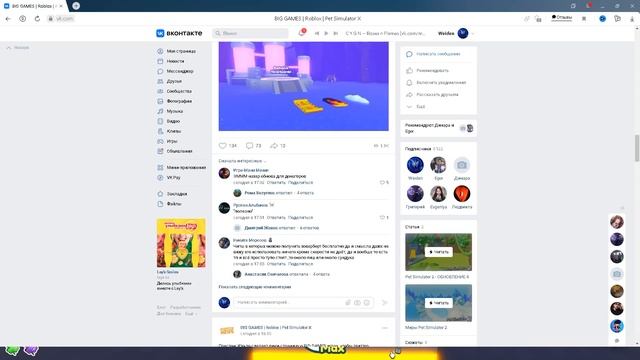Open the top avatar in the floating chat column
The width and height of the screenshot is (640, 360).
[617, 222]
